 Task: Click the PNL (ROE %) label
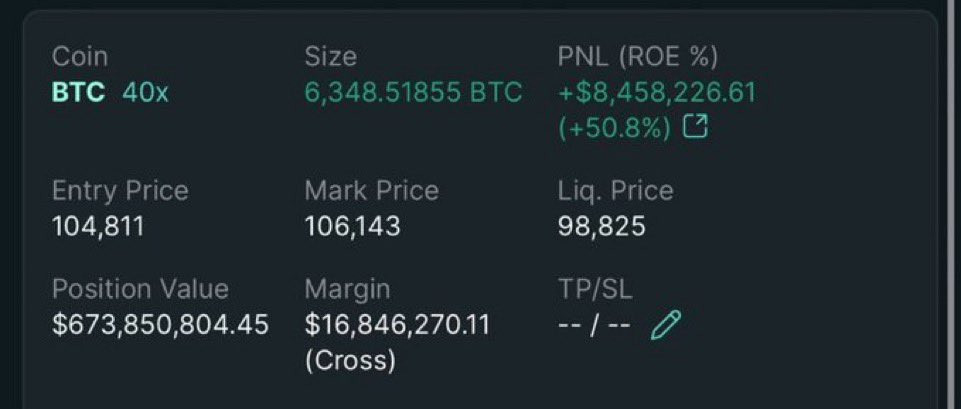(x=638, y=56)
